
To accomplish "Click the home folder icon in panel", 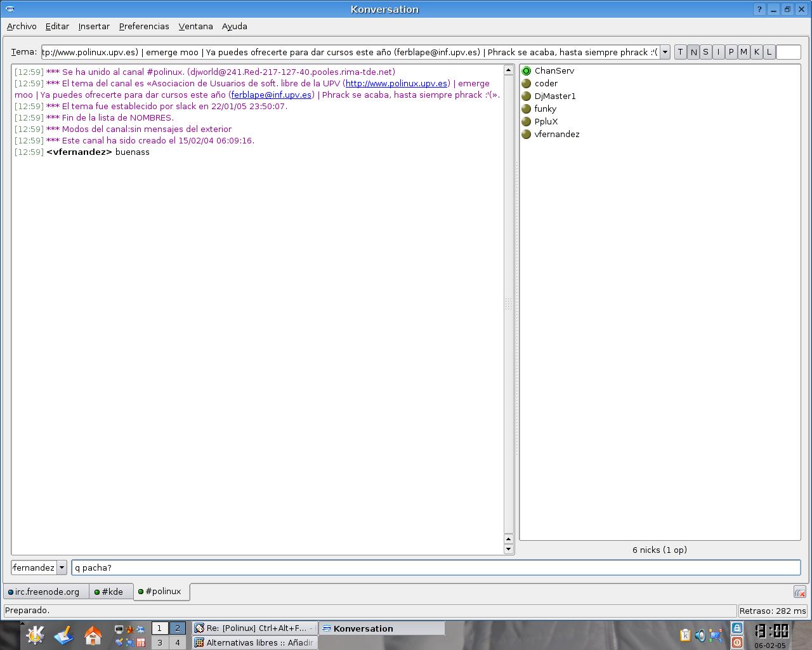I will (x=93, y=635).
